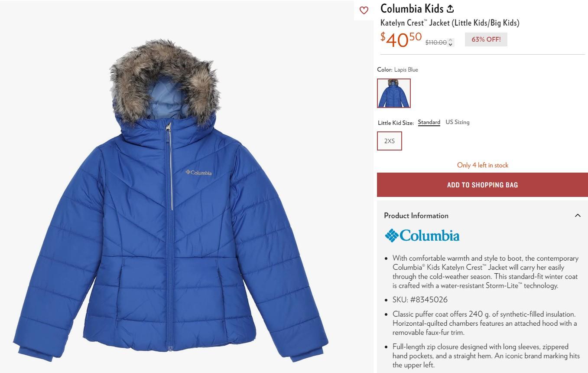Select the Standard sizing tab
Viewport: 588px width, 373px height.
(429, 122)
